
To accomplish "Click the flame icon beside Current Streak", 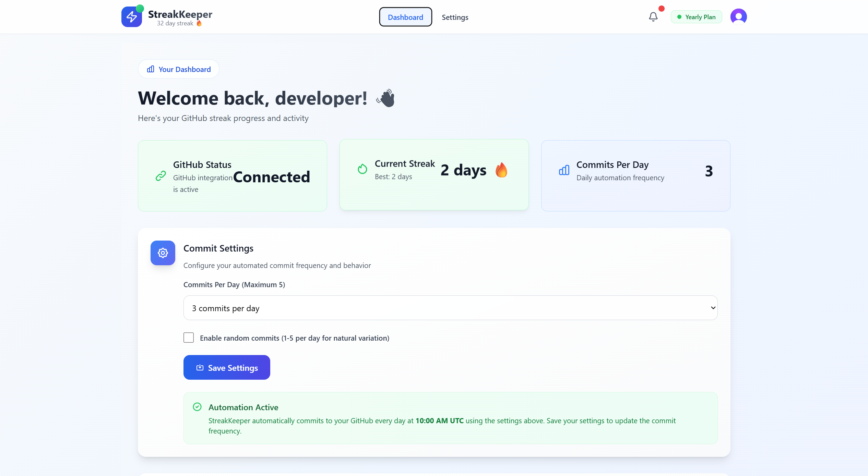I will 362,169.
